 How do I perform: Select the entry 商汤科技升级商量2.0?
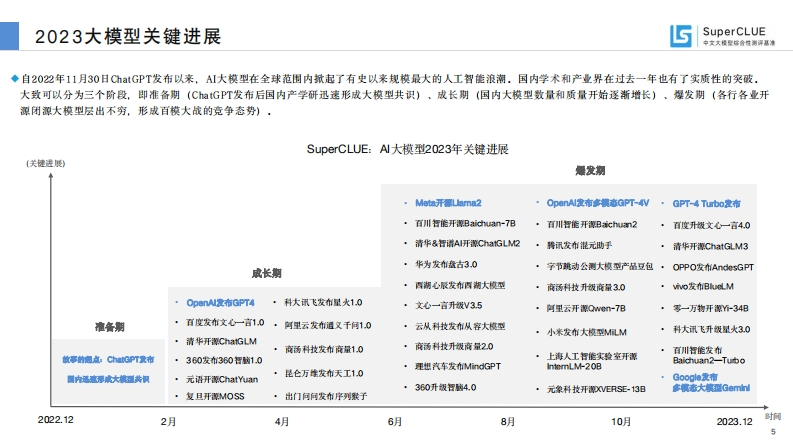click(x=454, y=346)
